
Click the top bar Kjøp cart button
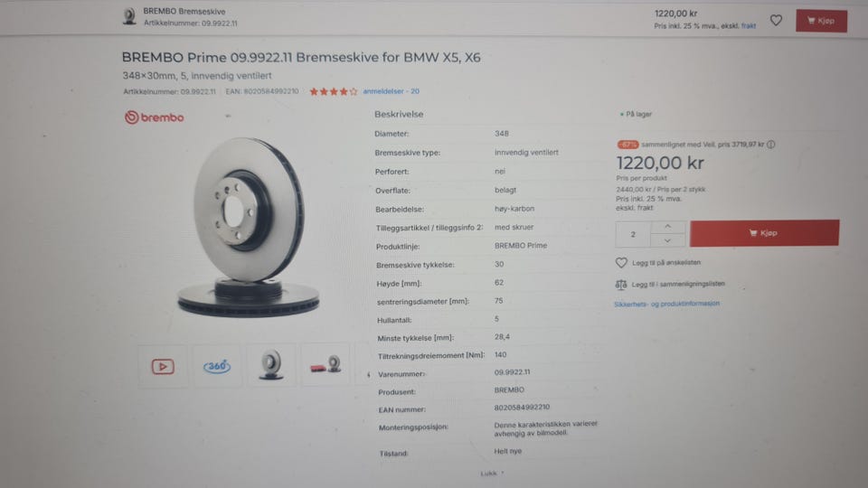point(821,21)
